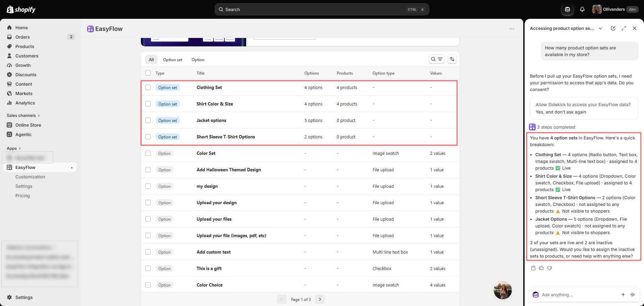Click the Shopify logo

[21, 9]
